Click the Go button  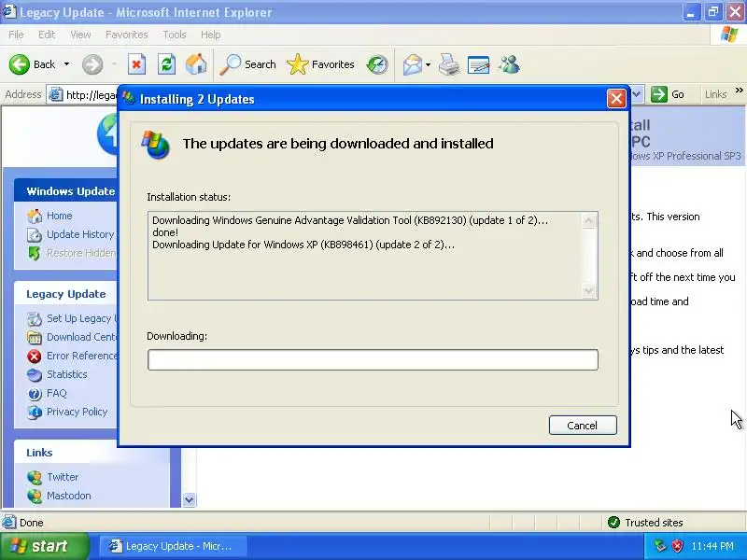pyautogui.click(x=668, y=94)
